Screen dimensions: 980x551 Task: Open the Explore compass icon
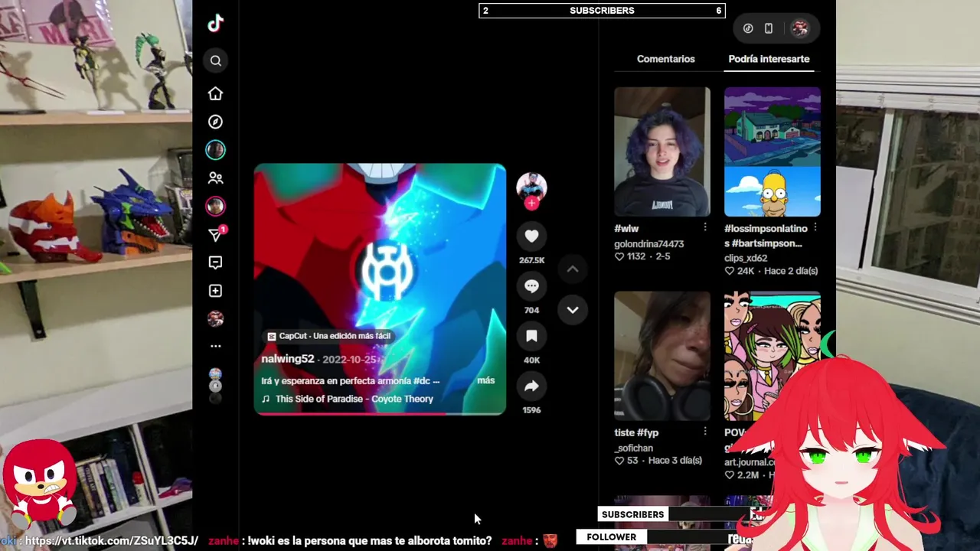(215, 122)
